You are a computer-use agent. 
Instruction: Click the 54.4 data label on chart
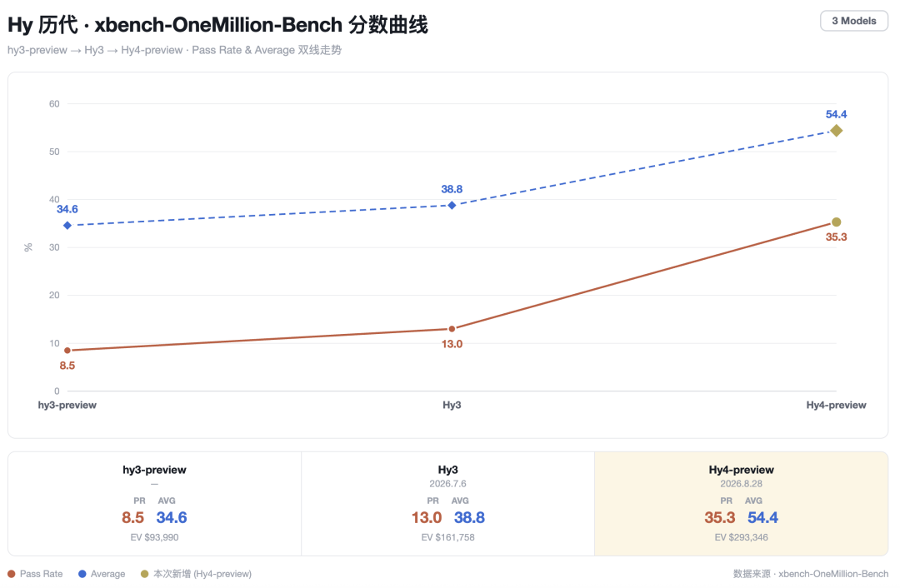(837, 114)
